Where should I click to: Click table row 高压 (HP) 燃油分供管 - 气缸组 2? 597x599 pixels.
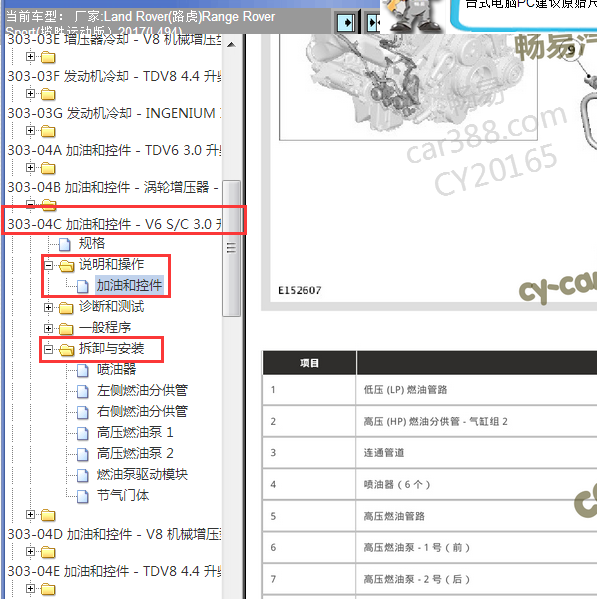click(x=430, y=421)
